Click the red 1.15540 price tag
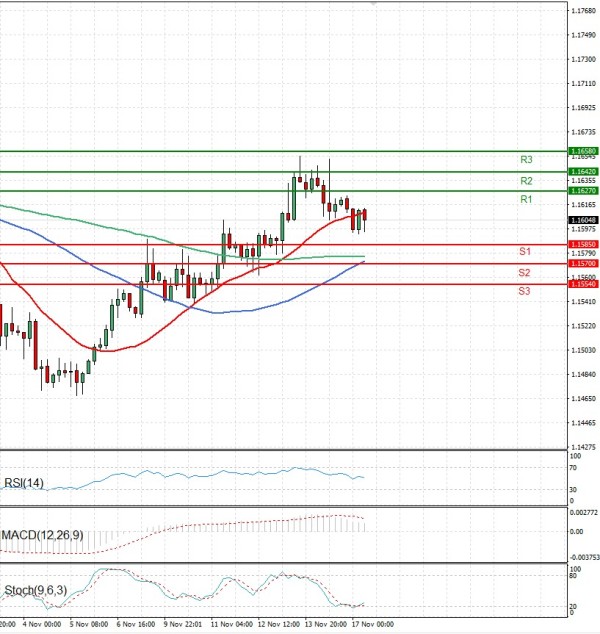The width and height of the screenshot is (600, 634). click(x=583, y=284)
